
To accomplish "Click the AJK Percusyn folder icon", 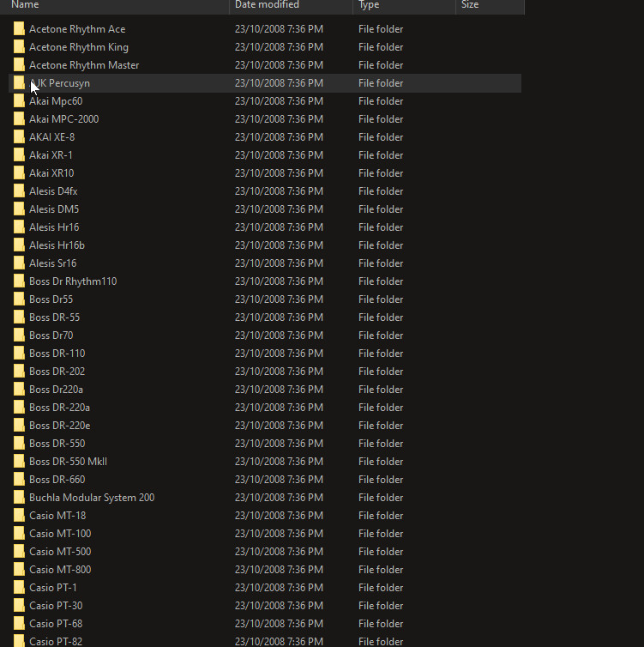I will pos(19,83).
